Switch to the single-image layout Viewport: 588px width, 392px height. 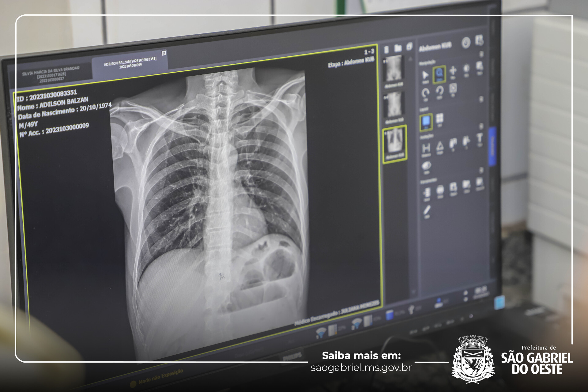point(426,122)
